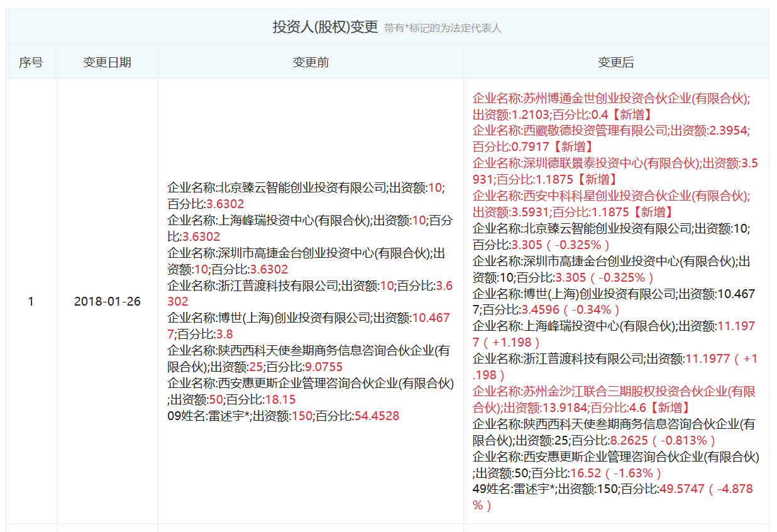Click the date 2018-01-26
The height and width of the screenshot is (532, 777).
(x=107, y=301)
